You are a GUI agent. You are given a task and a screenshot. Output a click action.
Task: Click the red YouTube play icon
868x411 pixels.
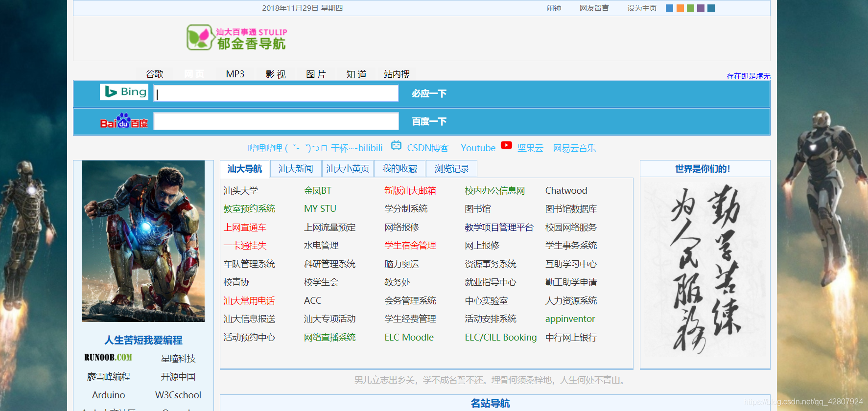[x=506, y=145]
